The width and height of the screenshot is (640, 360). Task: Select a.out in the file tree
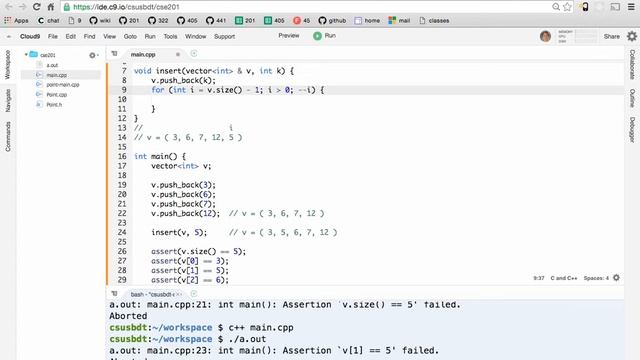click(52, 65)
